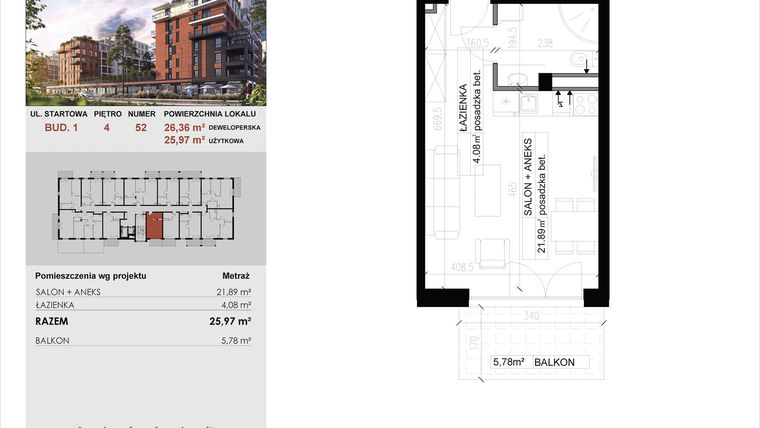Click the 'PIĘTRO' header
This screenshot has width=760, height=428.
[x=108, y=114]
